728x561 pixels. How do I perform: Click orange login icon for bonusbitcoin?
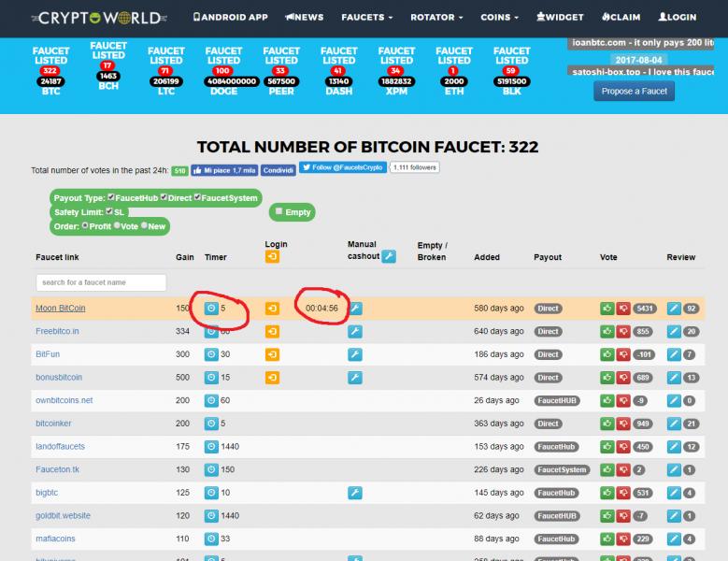[x=272, y=378]
